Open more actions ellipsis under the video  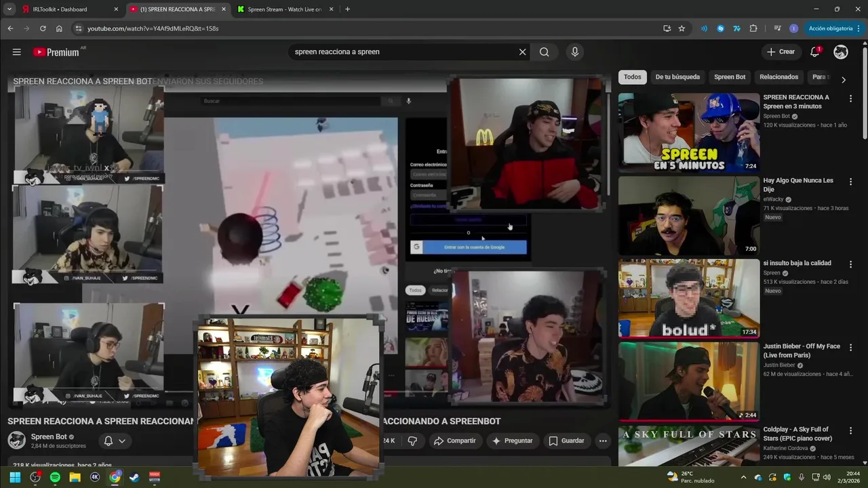[603, 441]
